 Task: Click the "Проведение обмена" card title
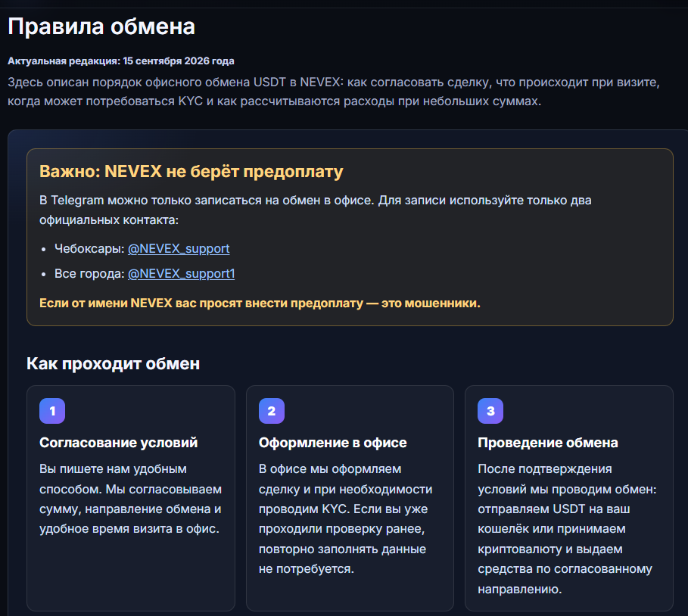(547, 443)
